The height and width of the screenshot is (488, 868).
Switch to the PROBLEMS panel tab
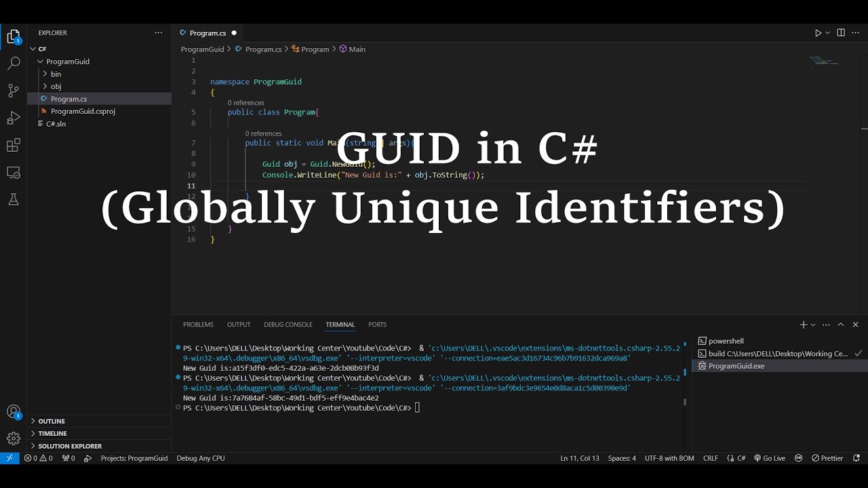tap(198, 325)
